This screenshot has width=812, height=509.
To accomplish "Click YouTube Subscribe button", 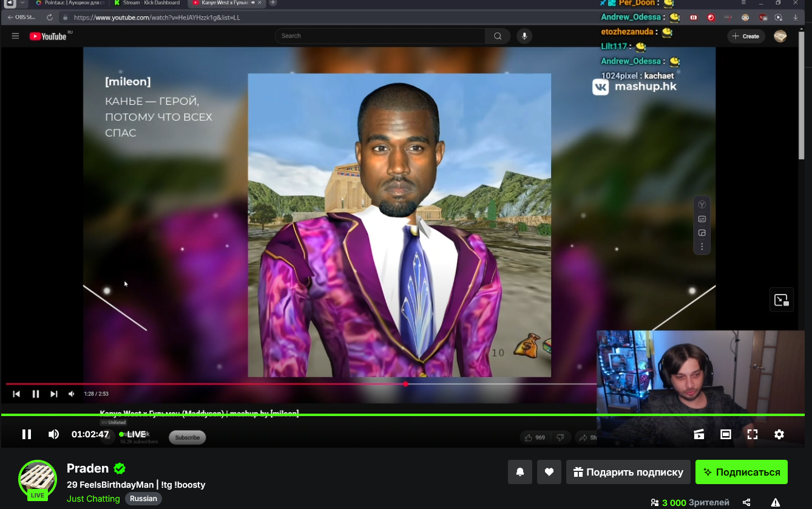I will (188, 437).
